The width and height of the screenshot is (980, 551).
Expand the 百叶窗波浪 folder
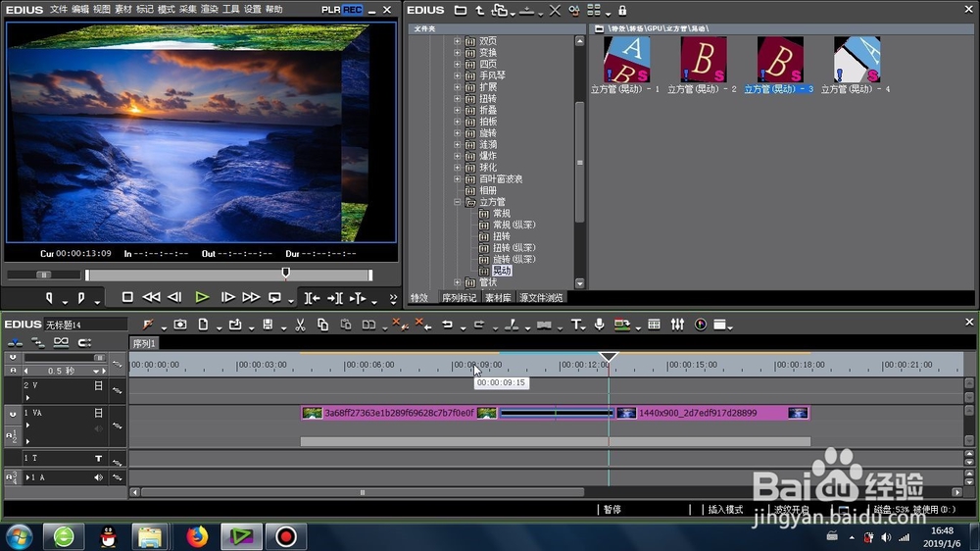click(x=457, y=178)
